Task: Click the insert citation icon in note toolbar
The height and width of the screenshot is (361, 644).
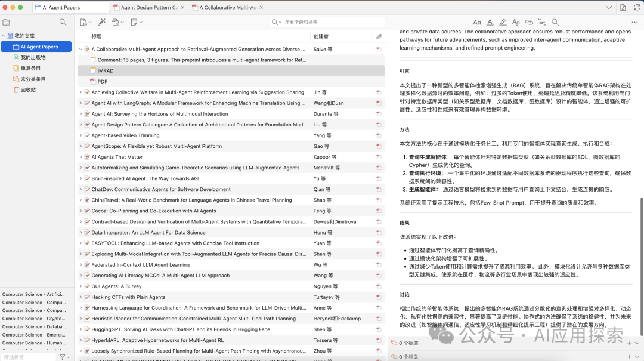Action: (542, 22)
